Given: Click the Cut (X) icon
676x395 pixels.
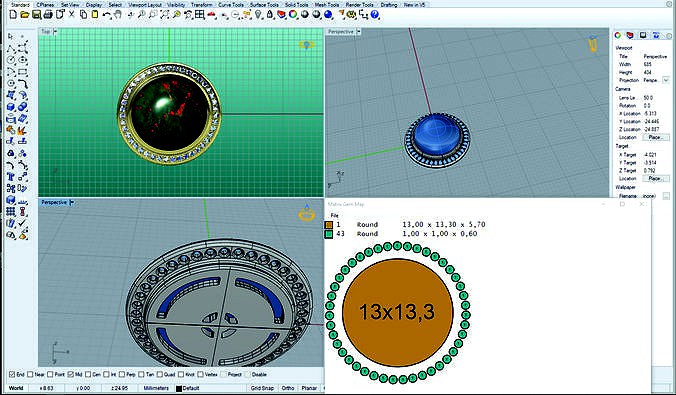Looking at the screenshot, I should click(72, 15).
